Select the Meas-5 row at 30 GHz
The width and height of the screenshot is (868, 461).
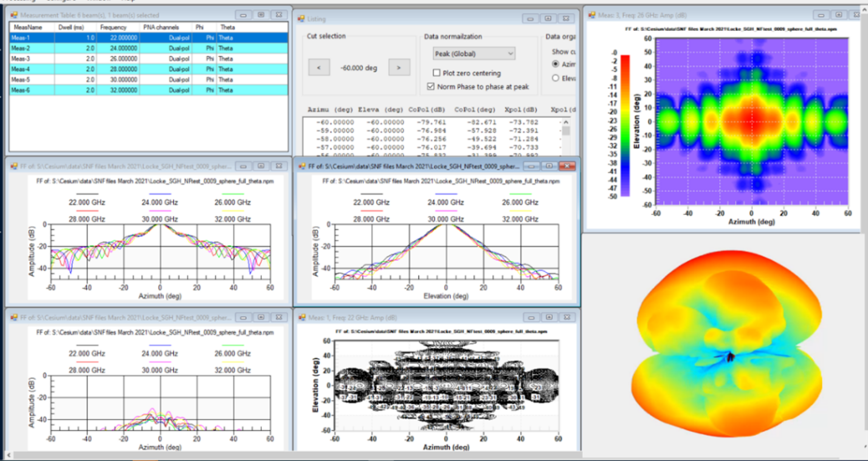click(x=148, y=80)
